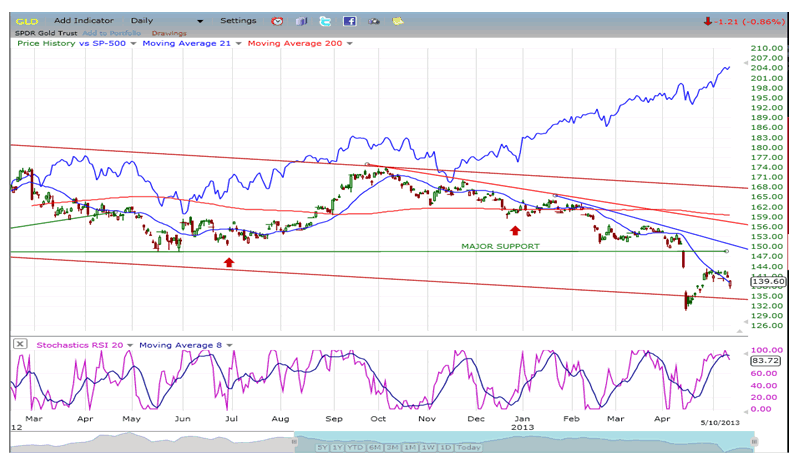Click the notes book icon in toolbar
Screen dimensions: 798x453
coord(301,21)
